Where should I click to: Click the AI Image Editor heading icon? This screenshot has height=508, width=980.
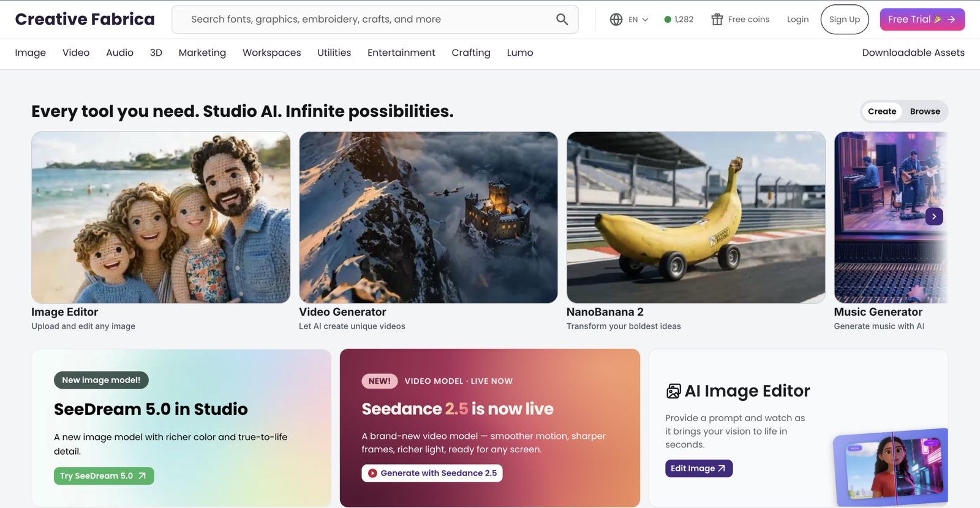(x=673, y=391)
